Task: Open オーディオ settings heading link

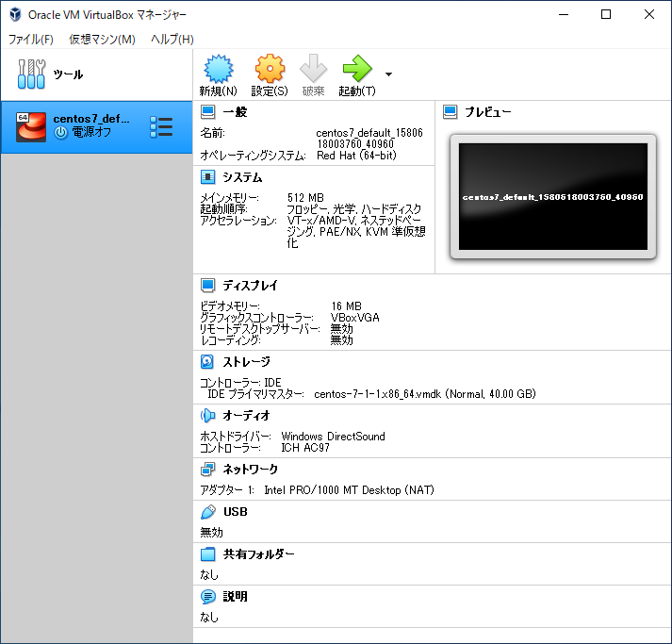Action: point(246,416)
